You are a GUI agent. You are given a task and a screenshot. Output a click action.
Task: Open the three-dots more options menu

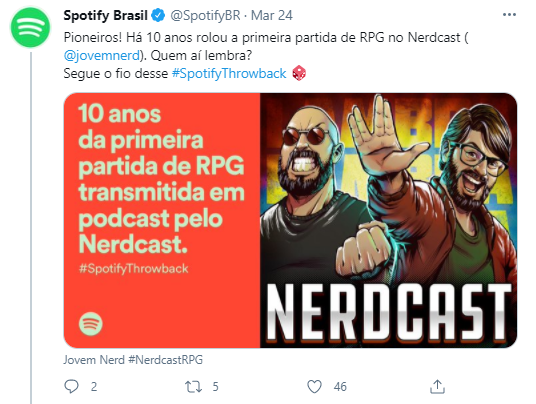(509, 15)
